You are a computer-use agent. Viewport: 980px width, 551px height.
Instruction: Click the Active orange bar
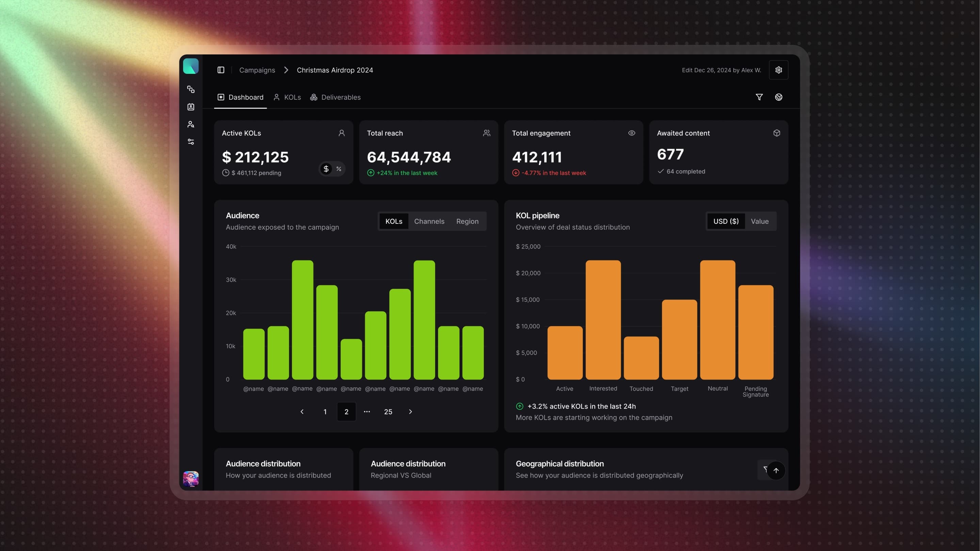point(565,353)
